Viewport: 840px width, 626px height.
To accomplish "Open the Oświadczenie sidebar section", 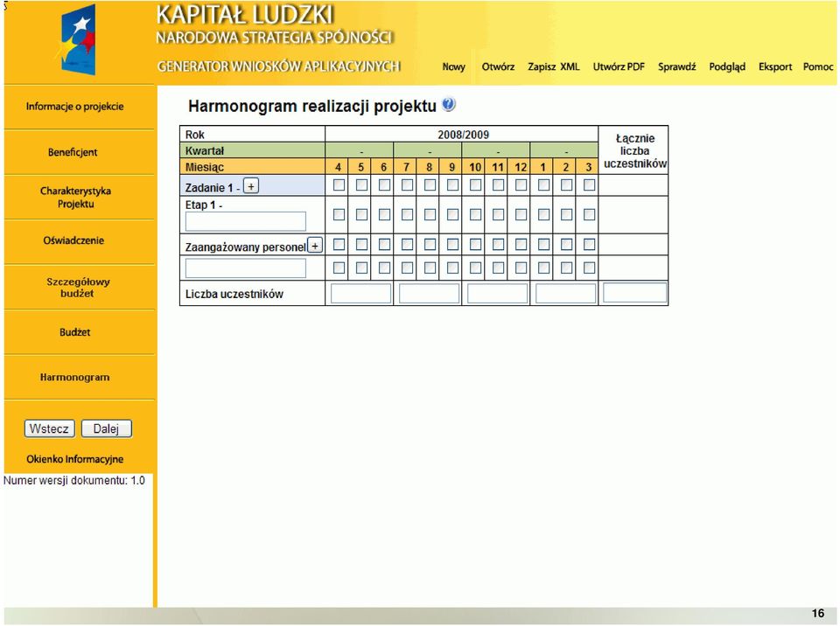I will [73, 240].
